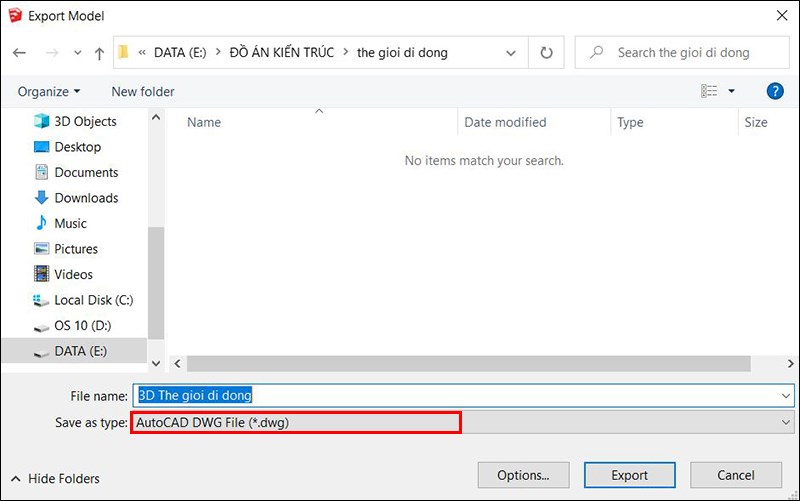Click the search magnifier icon
Screen dimensions: 800x501
pos(596,52)
